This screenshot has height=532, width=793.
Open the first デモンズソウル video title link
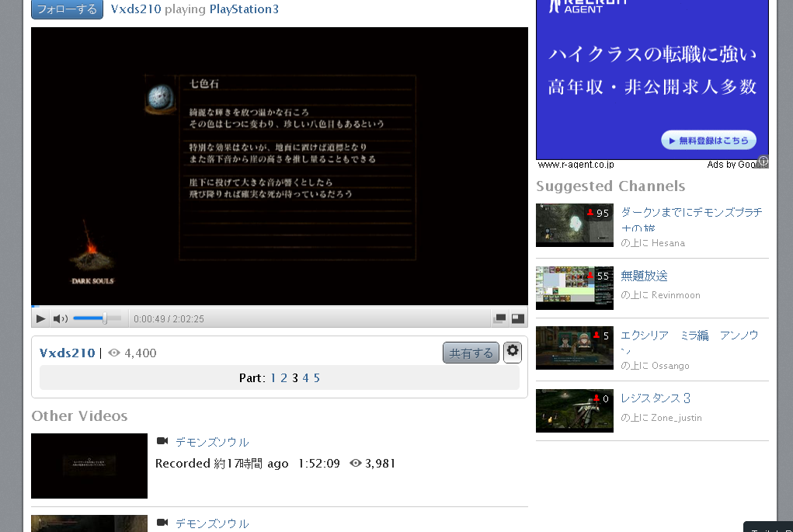[x=212, y=442]
